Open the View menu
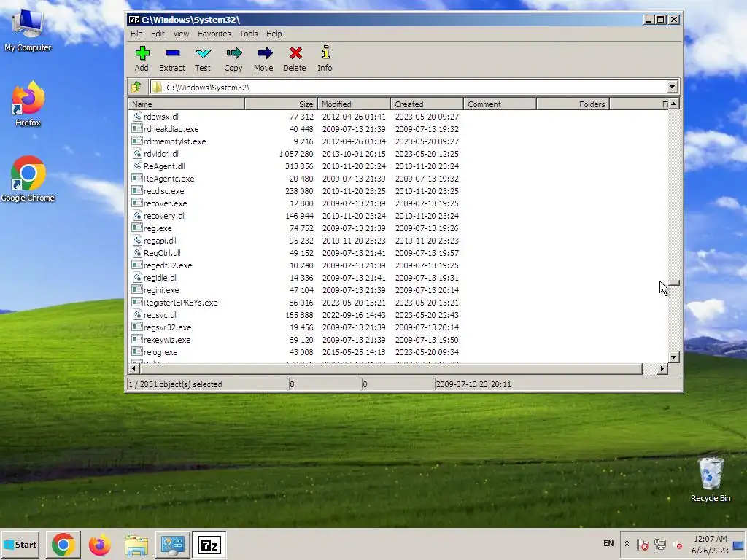 click(181, 34)
